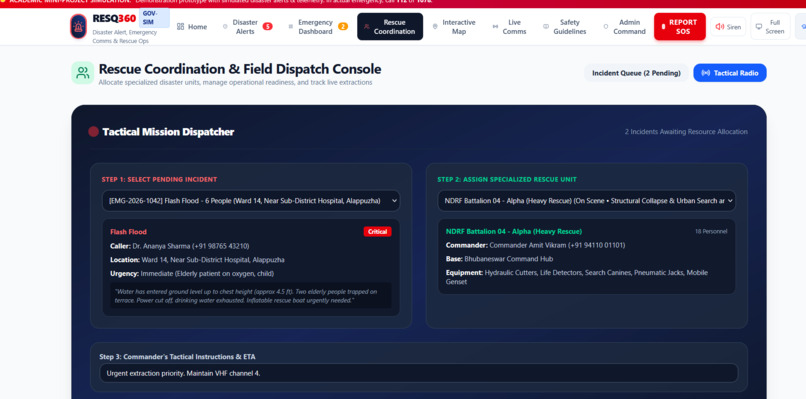This screenshot has width=806, height=399.
Task: Click the 'Urgency: Immediate' line
Action: [x=192, y=274]
